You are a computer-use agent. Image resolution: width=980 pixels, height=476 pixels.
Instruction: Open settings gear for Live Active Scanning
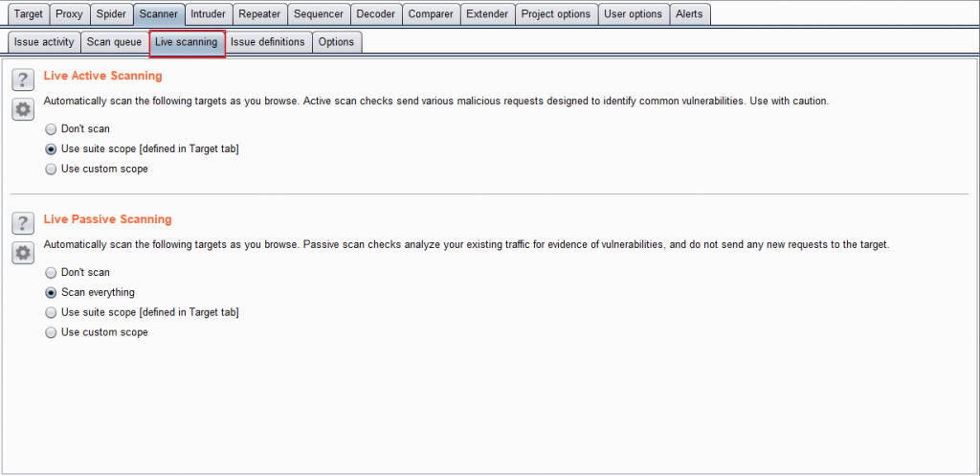click(x=23, y=109)
